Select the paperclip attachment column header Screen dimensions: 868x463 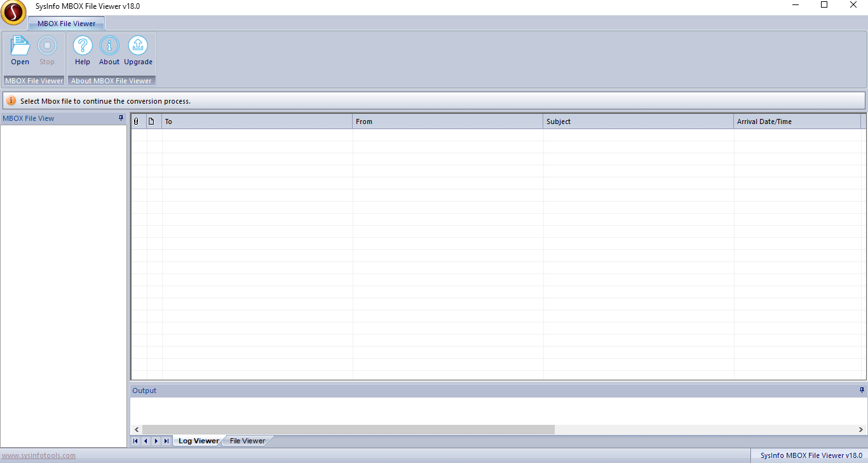tap(137, 121)
